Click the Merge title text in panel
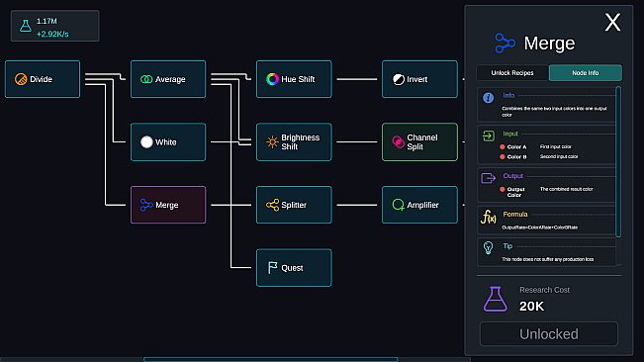This screenshot has height=362, width=644. 549,44
